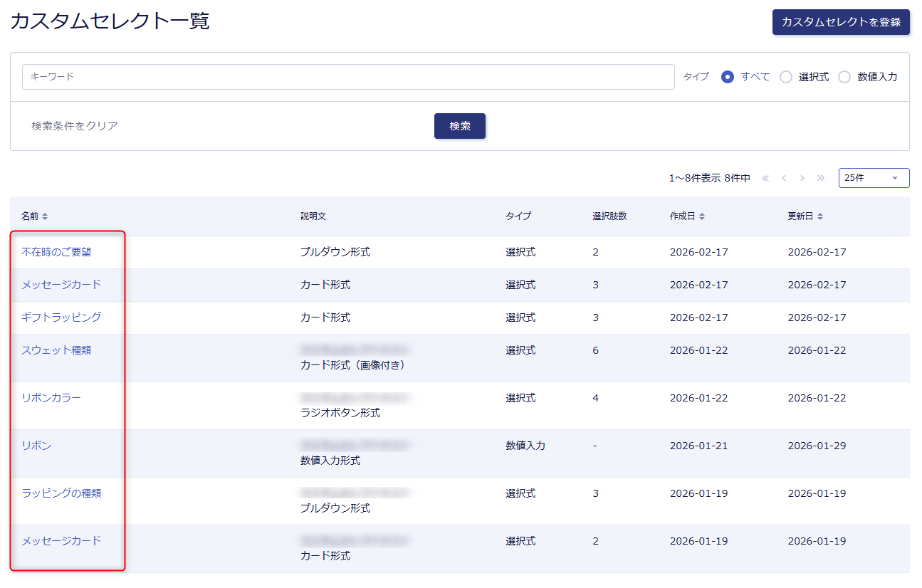Jump to last page with double-right arrow

(x=821, y=178)
